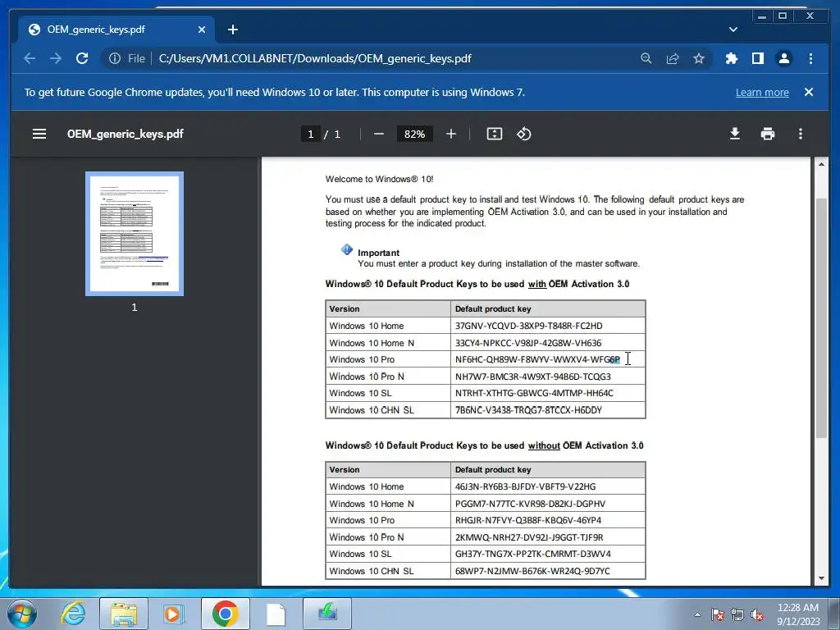Open a new tab with the plus button
Image resolution: width=840 pixels, height=630 pixels.
pos(232,30)
